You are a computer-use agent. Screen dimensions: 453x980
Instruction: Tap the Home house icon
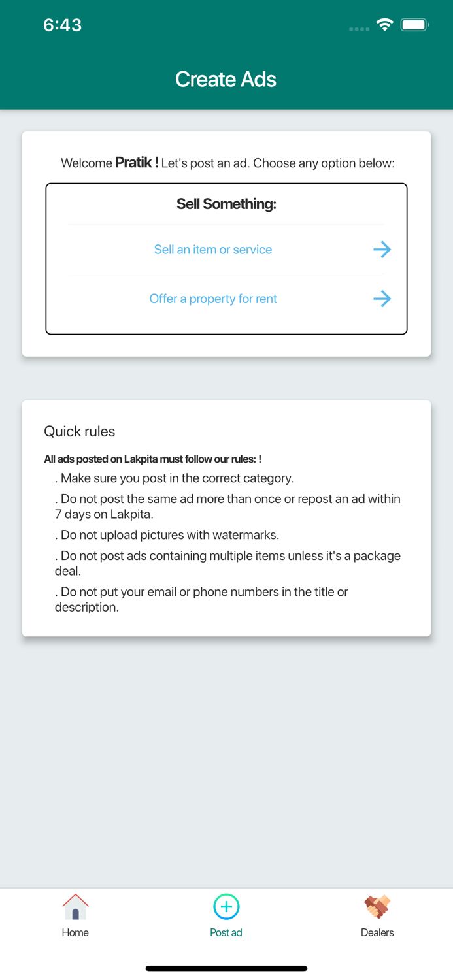tap(75, 907)
